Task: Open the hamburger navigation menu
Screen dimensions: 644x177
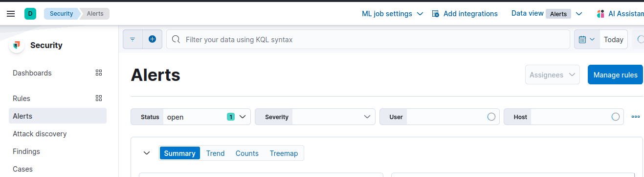Action: [11, 14]
